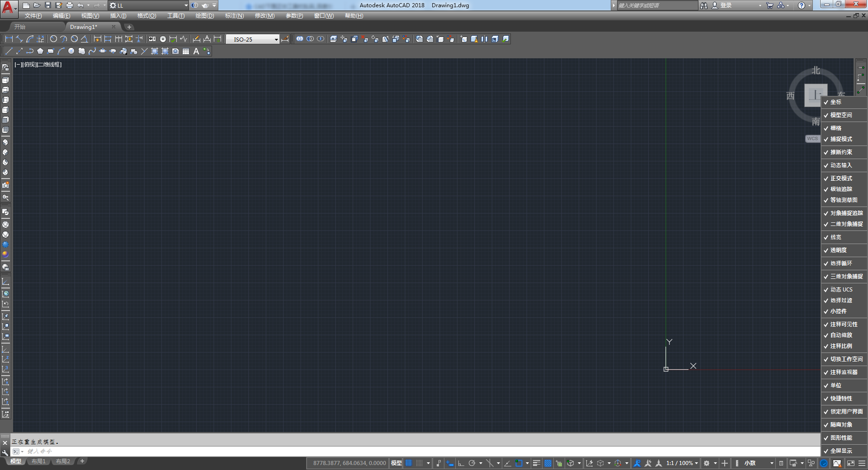Uncheck the 全屏显示 option

pos(844,451)
